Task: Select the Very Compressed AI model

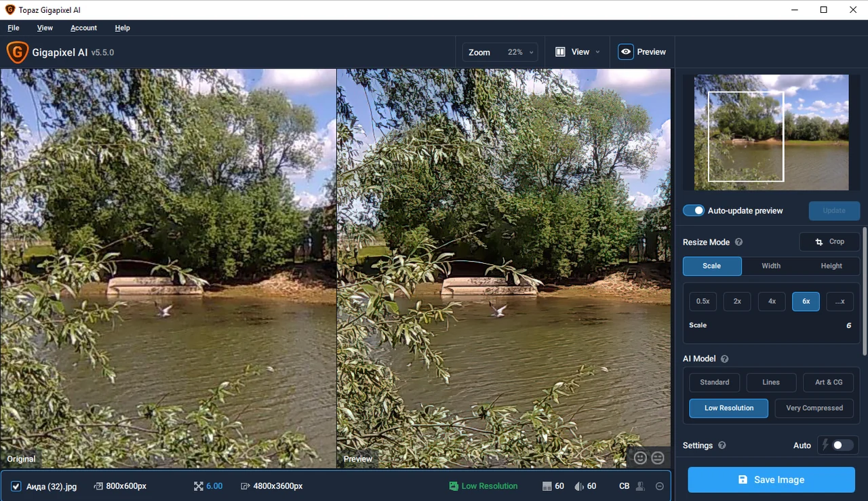Action: 814,408
